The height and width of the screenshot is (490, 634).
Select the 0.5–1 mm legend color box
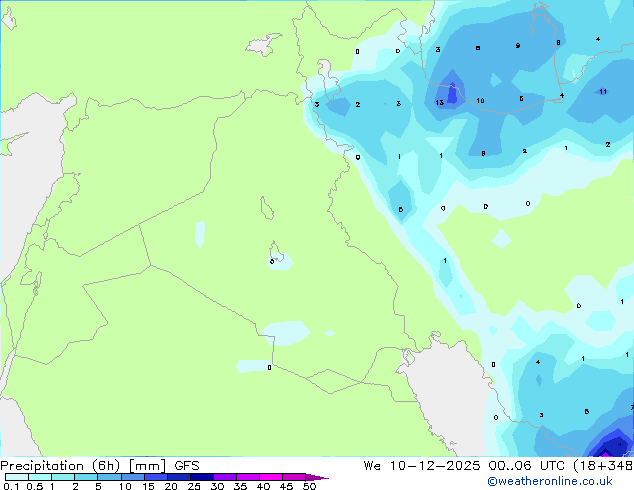pos(40,477)
